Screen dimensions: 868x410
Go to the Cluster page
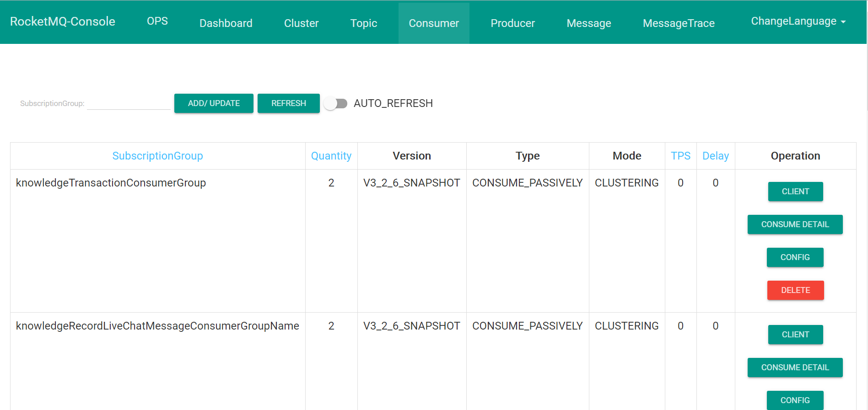(301, 23)
